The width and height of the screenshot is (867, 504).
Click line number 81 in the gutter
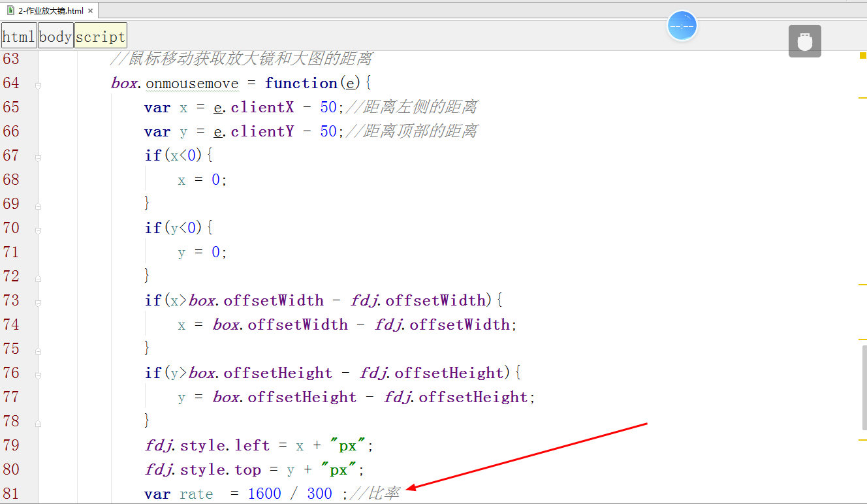click(x=12, y=494)
